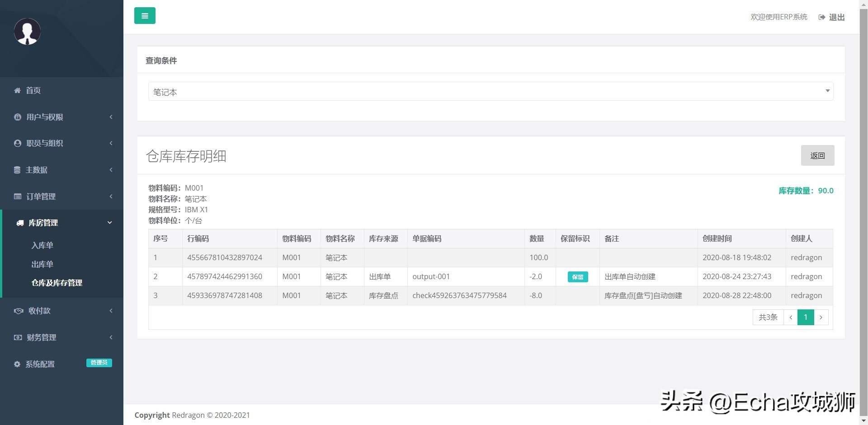Click the user avatar image
This screenshot has height=425, width=868.
27,31
